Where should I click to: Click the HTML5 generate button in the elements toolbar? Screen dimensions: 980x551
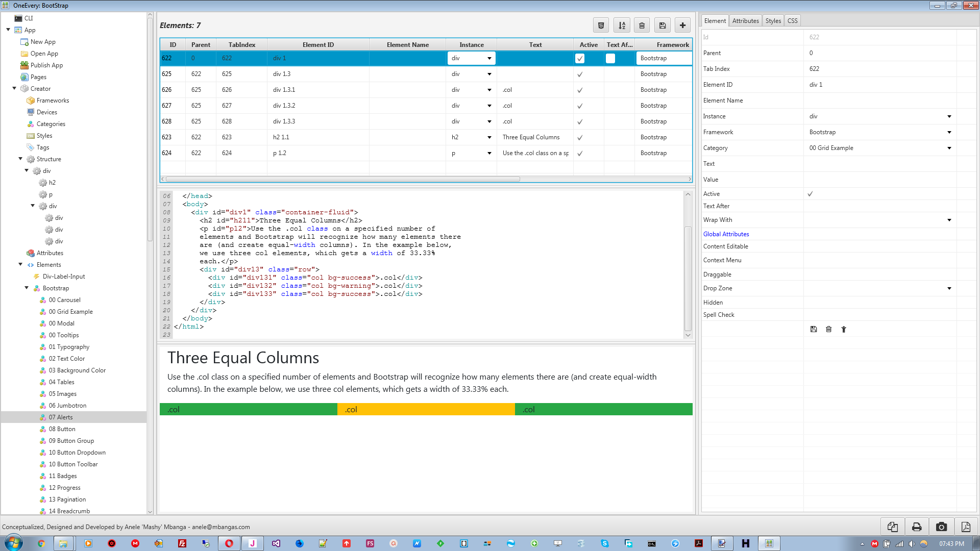(601, 26)
